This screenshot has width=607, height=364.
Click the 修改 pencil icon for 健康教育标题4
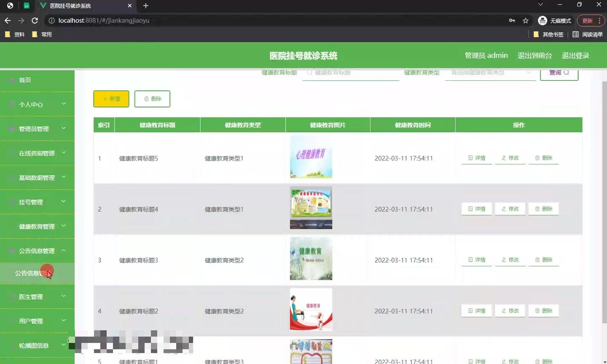pos(503,209)
